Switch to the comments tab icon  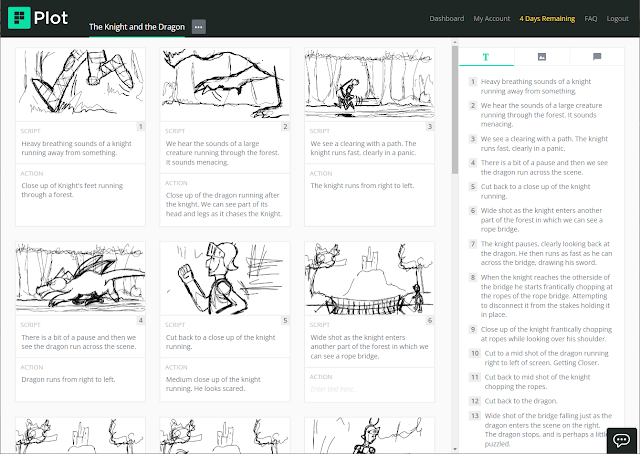click(x=597, y=57)
